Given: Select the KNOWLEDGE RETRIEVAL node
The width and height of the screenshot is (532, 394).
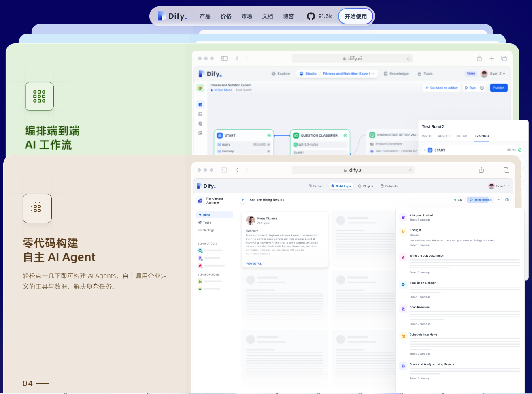Looking at the screenshot, I should point(393,142).
